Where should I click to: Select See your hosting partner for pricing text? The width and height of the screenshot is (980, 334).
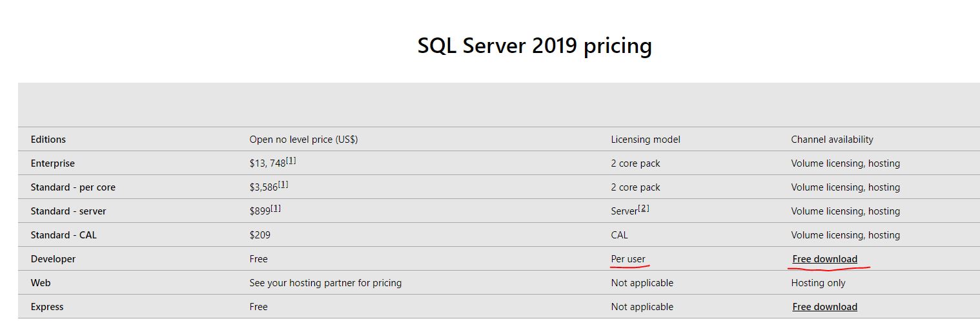click(325, 283)
